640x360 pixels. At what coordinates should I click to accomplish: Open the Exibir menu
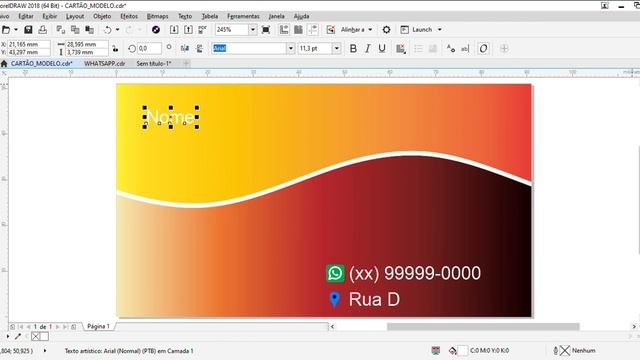pyautogui.click(x=50, y=16)
